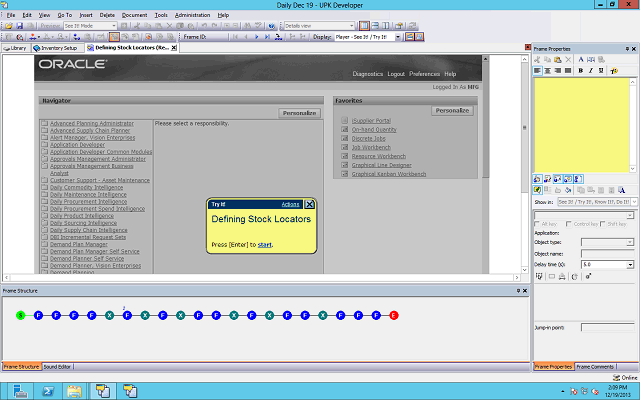Viewport: 640px width, 400px height.
Task: Click Personalize button in Favorites
Action: coord(452,111)
